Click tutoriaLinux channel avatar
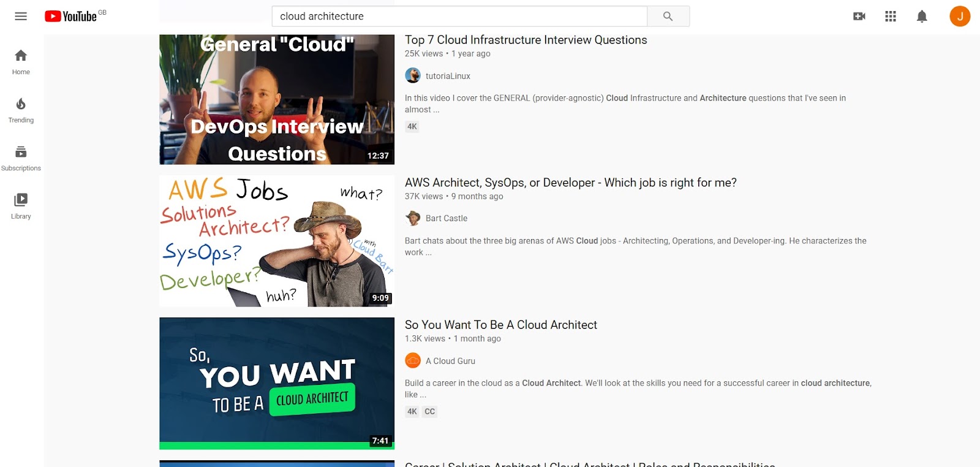 (x=413, y=75)
